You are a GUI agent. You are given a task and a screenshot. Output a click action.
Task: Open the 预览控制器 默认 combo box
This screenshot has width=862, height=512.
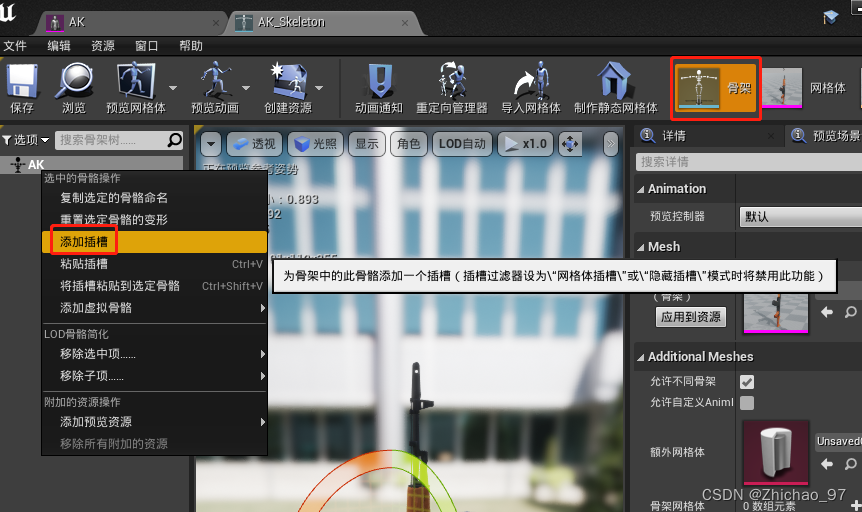(x=800, y=217)
